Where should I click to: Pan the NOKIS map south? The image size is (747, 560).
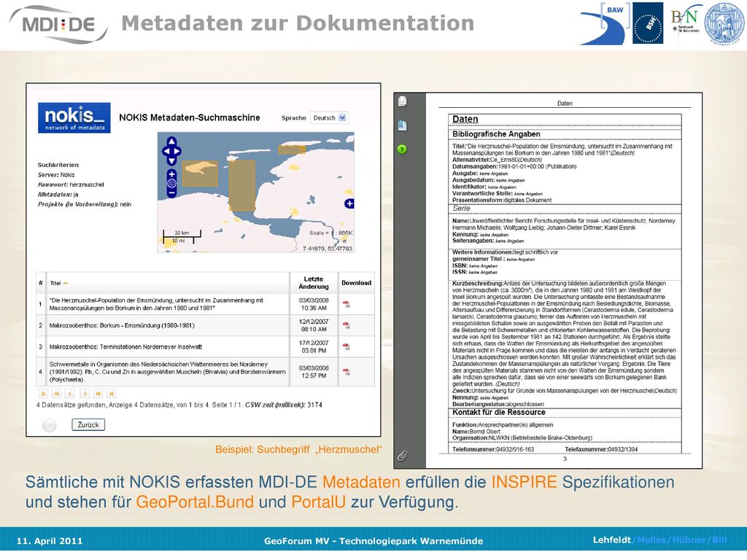click(171, 161)
